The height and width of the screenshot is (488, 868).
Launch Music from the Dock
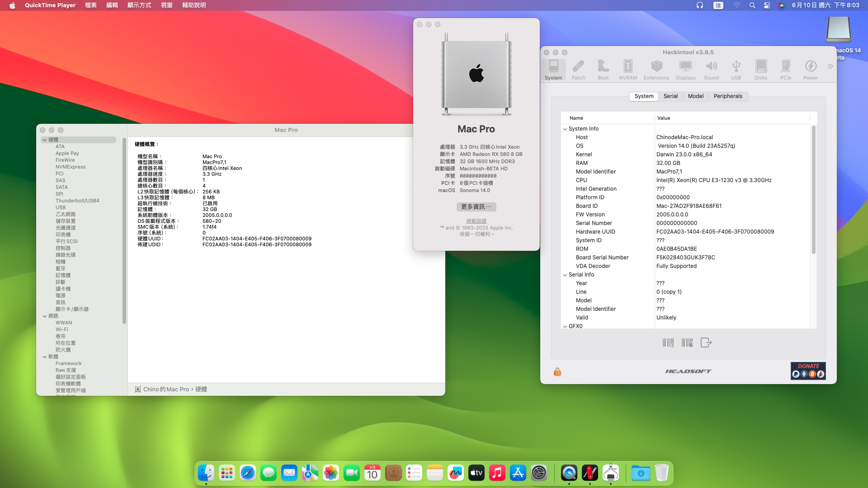(x=497, y=473)
